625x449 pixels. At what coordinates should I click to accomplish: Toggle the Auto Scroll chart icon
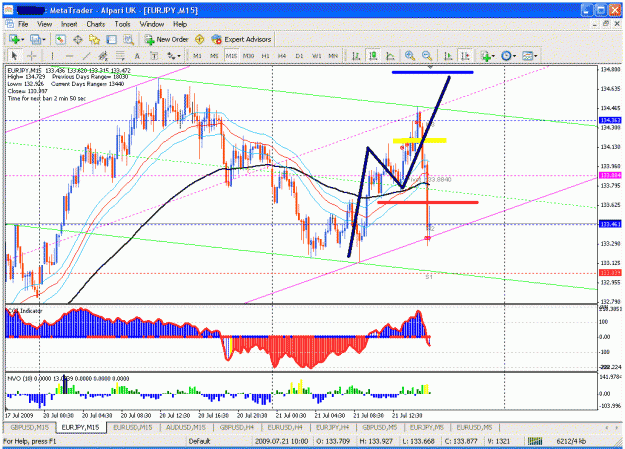448,56
